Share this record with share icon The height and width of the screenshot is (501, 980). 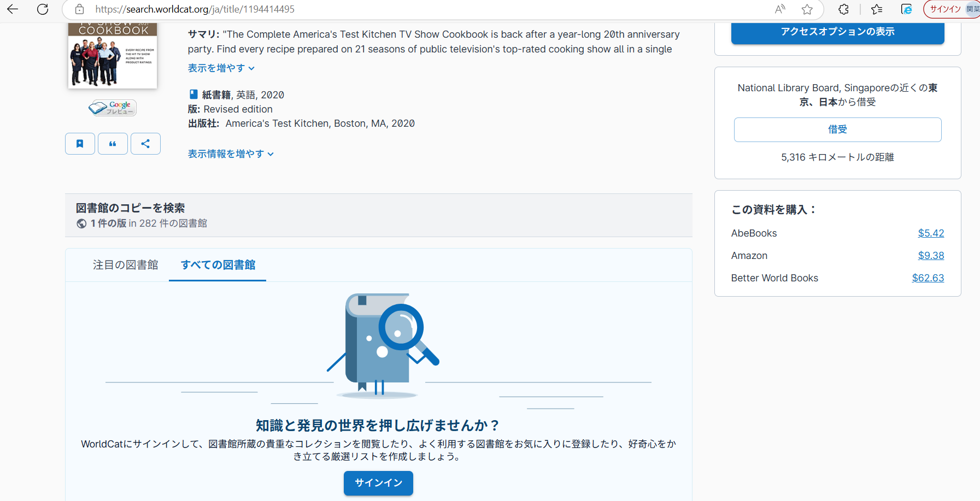[145, 144]
